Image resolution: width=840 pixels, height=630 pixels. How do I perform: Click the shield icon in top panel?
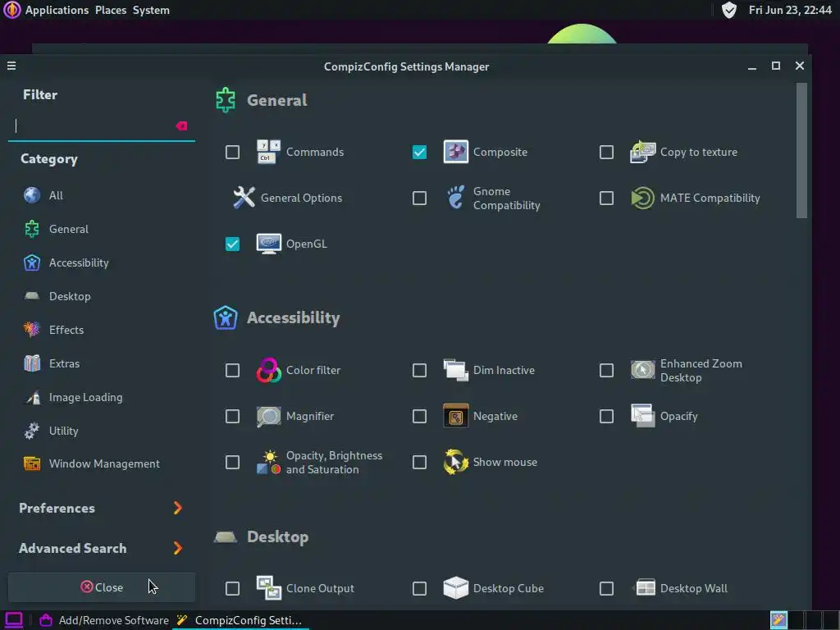point(728,10)
